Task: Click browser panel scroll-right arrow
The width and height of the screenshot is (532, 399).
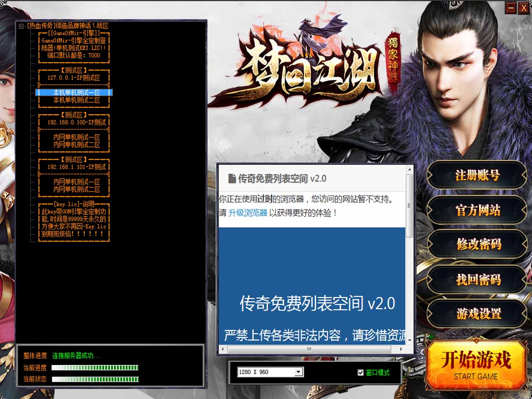Action: coord(401,349)
